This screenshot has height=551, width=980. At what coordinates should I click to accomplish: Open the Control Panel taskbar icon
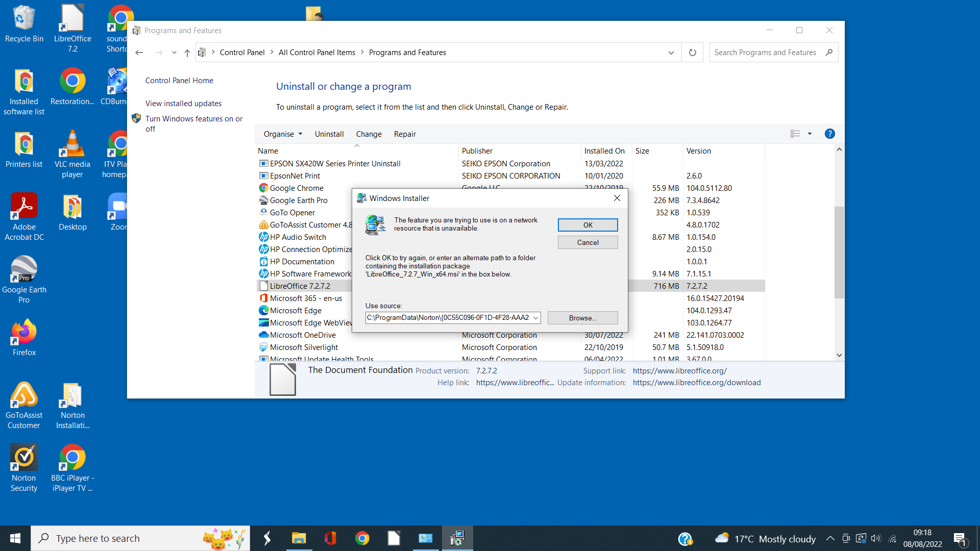click(426, 538)
